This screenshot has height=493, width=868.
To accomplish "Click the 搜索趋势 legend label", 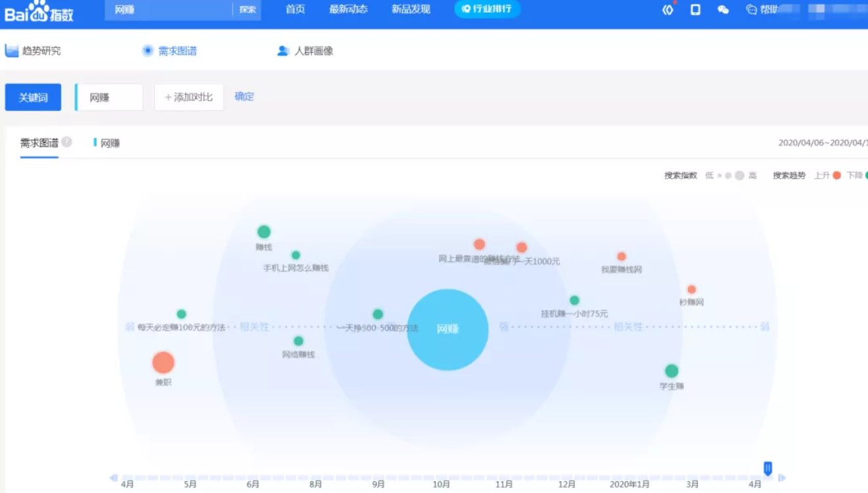I will (789, 175).
